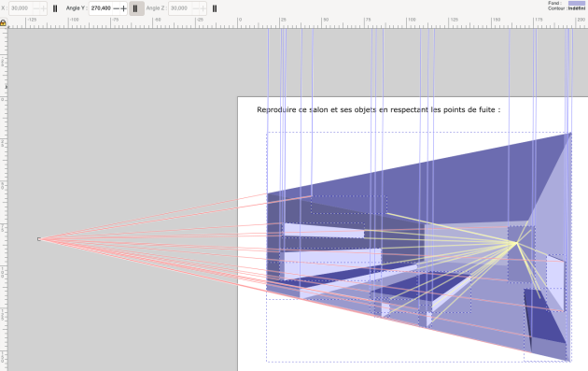Click the guide lock icon at ruler corner
The image size is (588, 371).
(3, 23)
